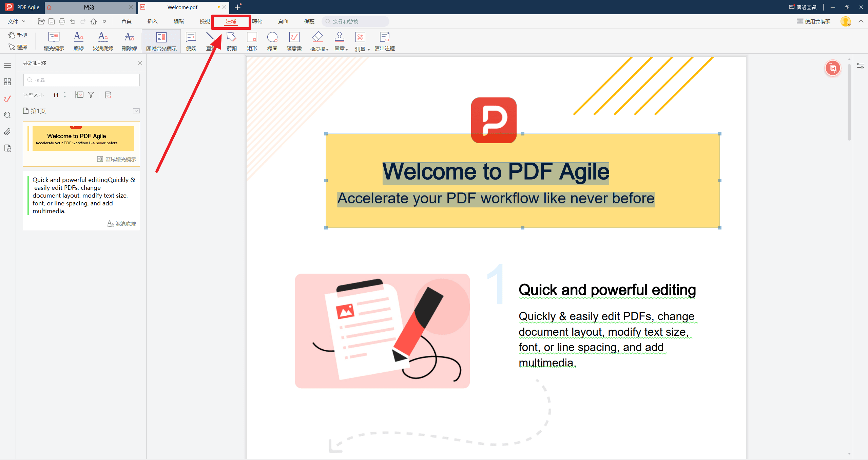Select the 隨意畫 freehand drawing tool
The width and height of the screenshot is (868, 460).
(294, 41)
